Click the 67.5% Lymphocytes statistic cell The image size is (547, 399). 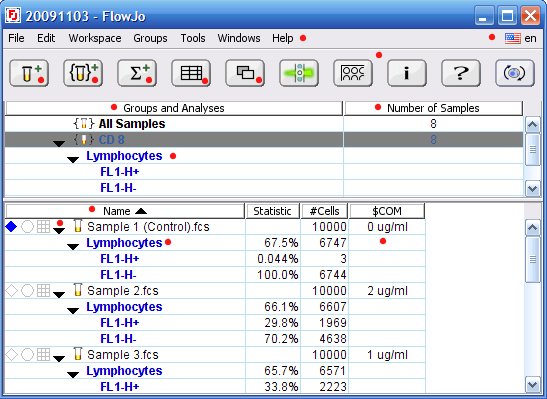coord(272,243)
